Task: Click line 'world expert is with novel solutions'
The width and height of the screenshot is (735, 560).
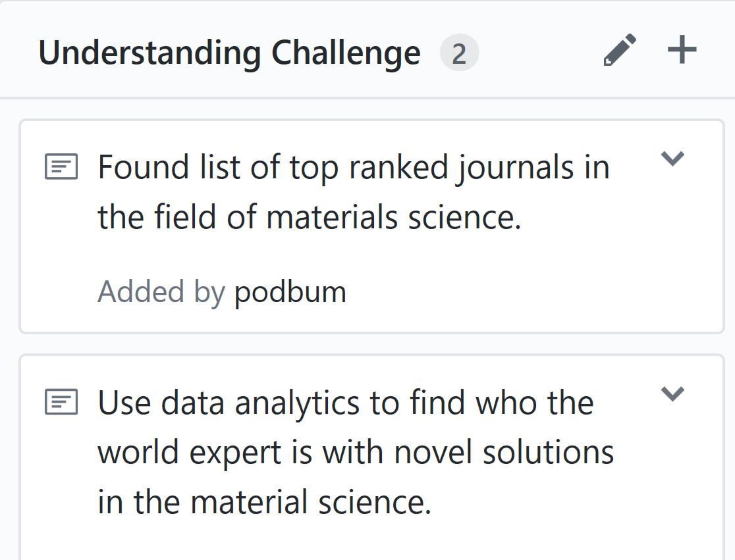Action: 356,453
